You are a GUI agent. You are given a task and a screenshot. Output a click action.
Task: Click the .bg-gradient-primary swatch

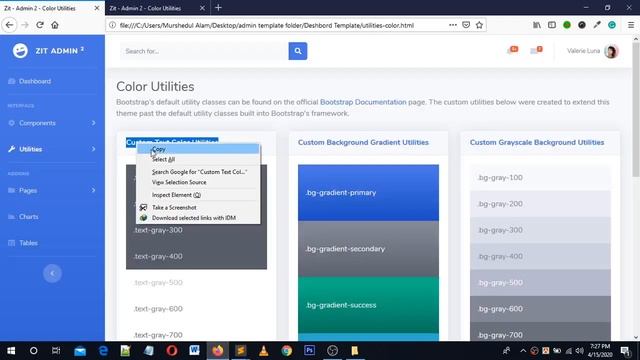368,193
